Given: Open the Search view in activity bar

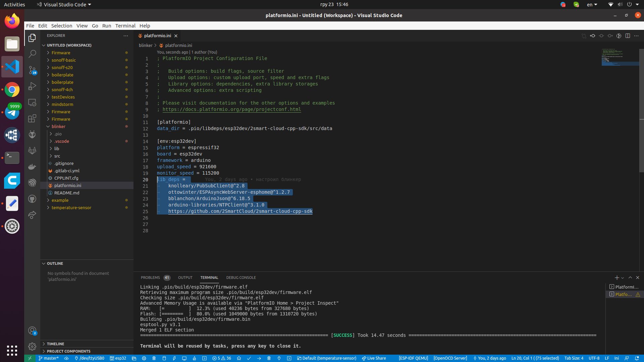Looking at the screenshot, I should pos(32,54).
